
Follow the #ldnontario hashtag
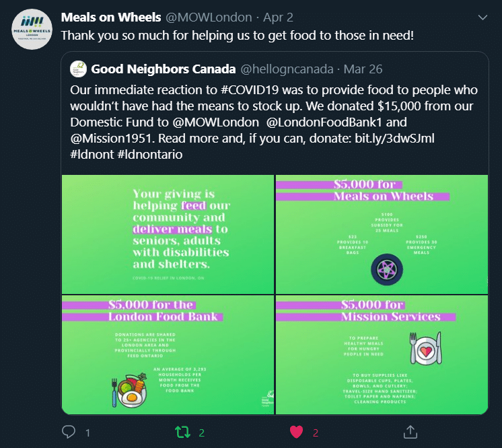tap(150, 155)
